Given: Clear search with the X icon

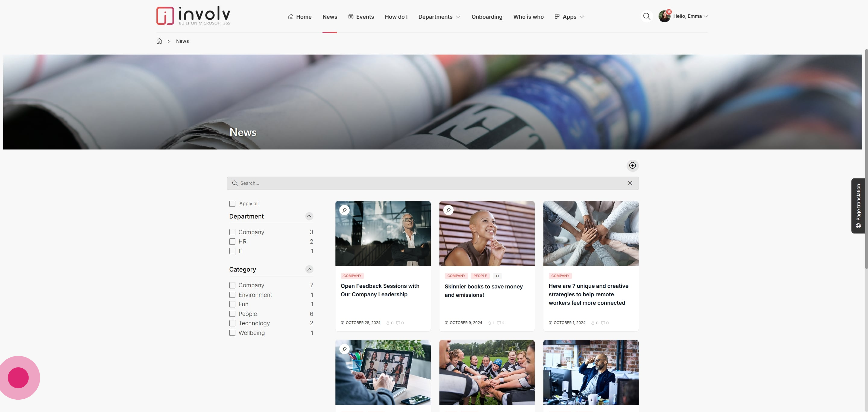Looking at the screenshot, I should [630, 183].
